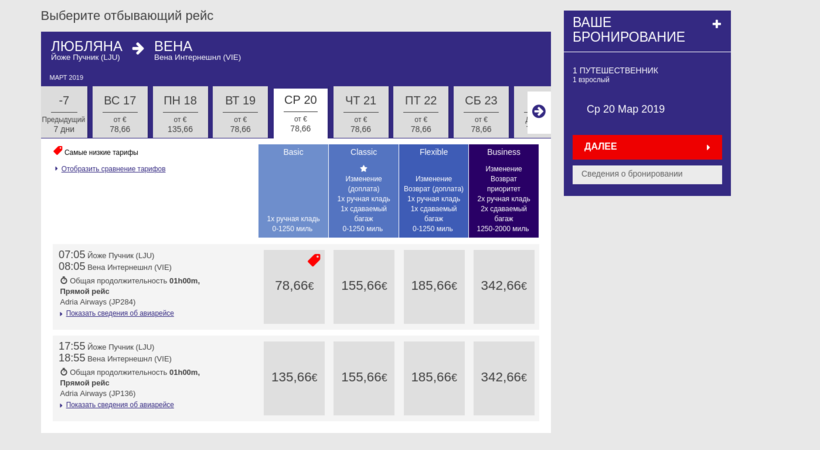This screenshot has height=450, width=820.
Task: Show flight details for Adria Airways JP284
Action: 119,313
